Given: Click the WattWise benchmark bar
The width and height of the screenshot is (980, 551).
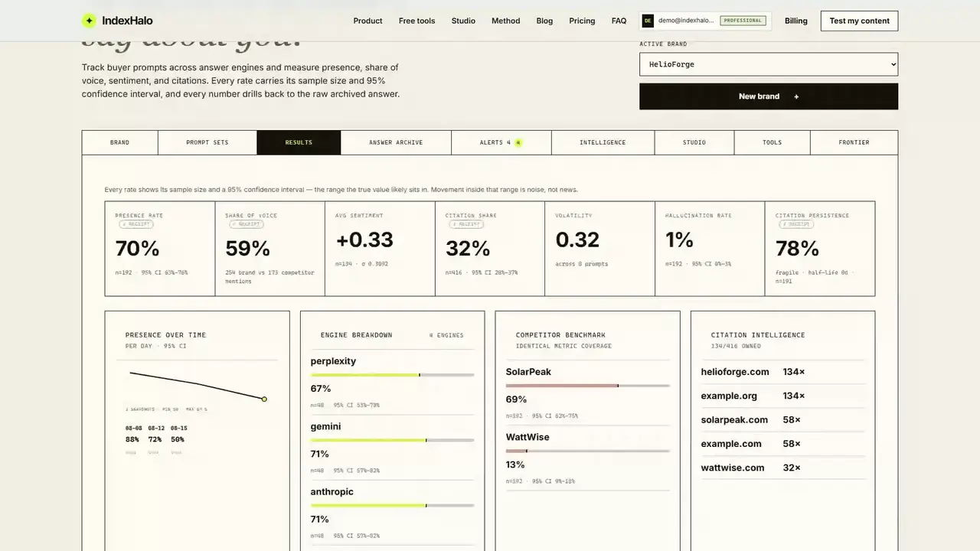Looking at the screenshot, I should 587,451.
